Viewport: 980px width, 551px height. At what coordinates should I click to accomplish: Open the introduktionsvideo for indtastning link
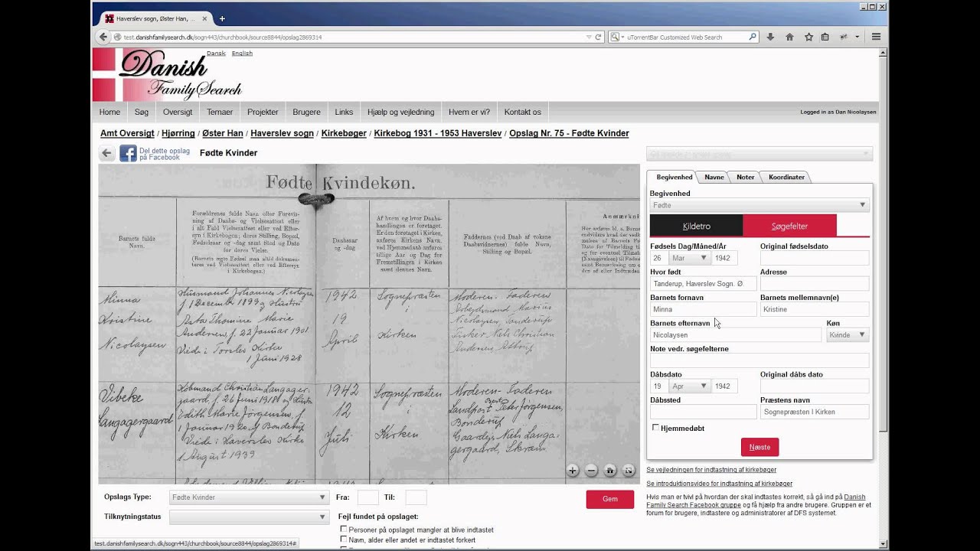pyautogui.click(x=719, y=484)
